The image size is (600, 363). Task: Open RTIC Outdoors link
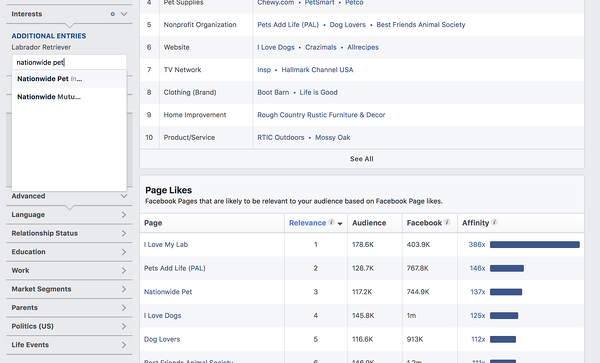[281, 137]
